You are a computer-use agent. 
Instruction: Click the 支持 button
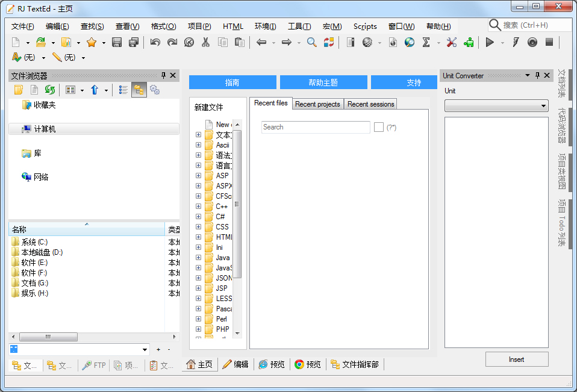404,82
